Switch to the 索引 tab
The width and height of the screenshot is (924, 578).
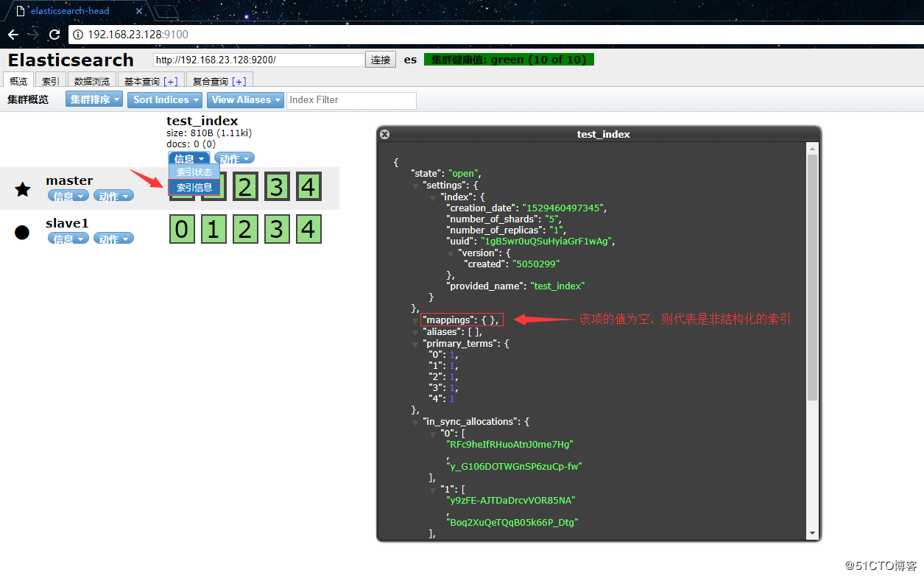(x=51, y=81)
